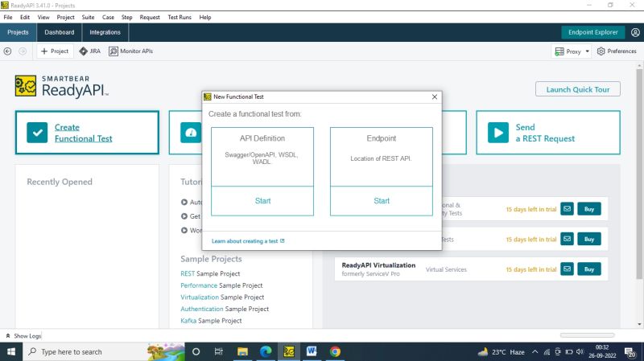Expand Show Logs at the bottom

tap(24, 336)
